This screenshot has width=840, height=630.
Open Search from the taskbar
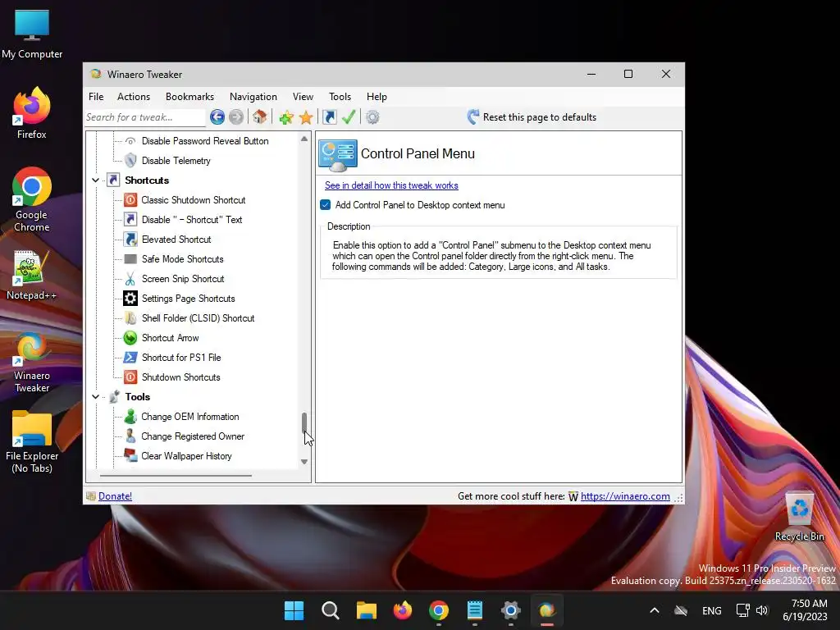click(330, 610)
